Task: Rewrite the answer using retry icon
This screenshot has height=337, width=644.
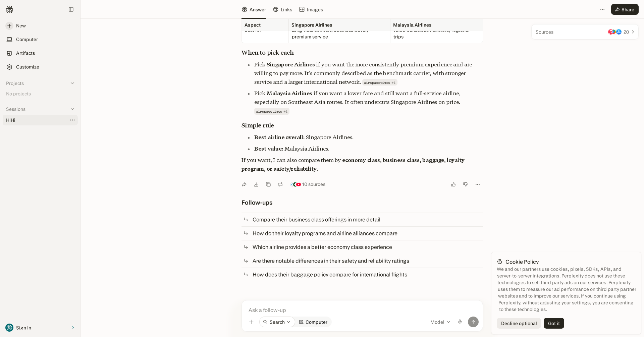Action: point(280,184)
